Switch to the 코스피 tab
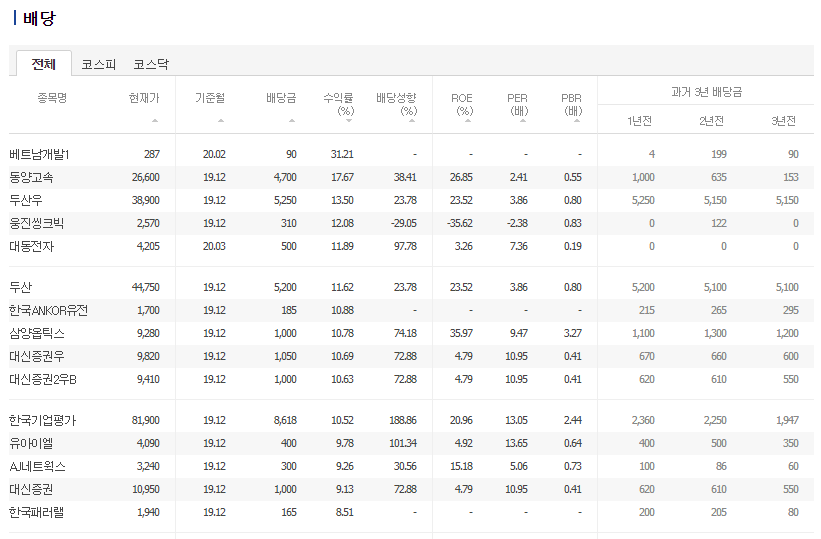Viewport: 821px width, 539px height. [98, 64]
